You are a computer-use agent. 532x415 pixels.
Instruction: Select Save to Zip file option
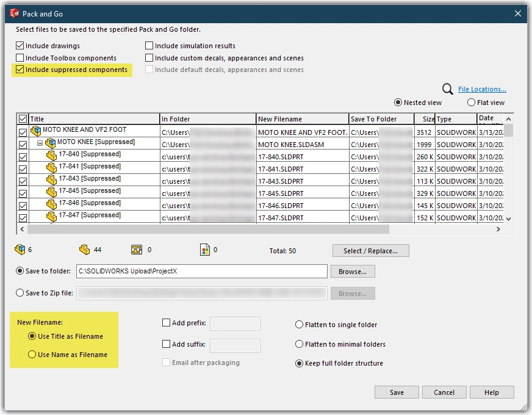point(20,293)
